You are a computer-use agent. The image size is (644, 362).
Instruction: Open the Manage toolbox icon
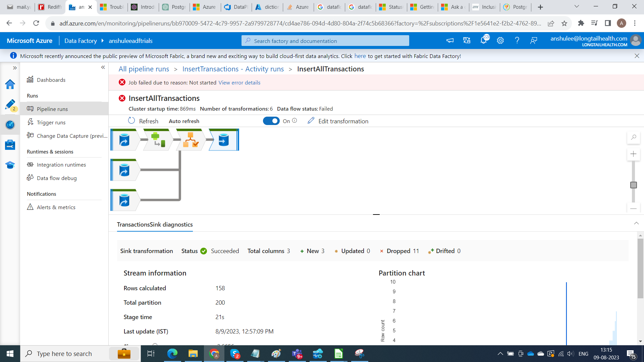(x=10, y=145)
